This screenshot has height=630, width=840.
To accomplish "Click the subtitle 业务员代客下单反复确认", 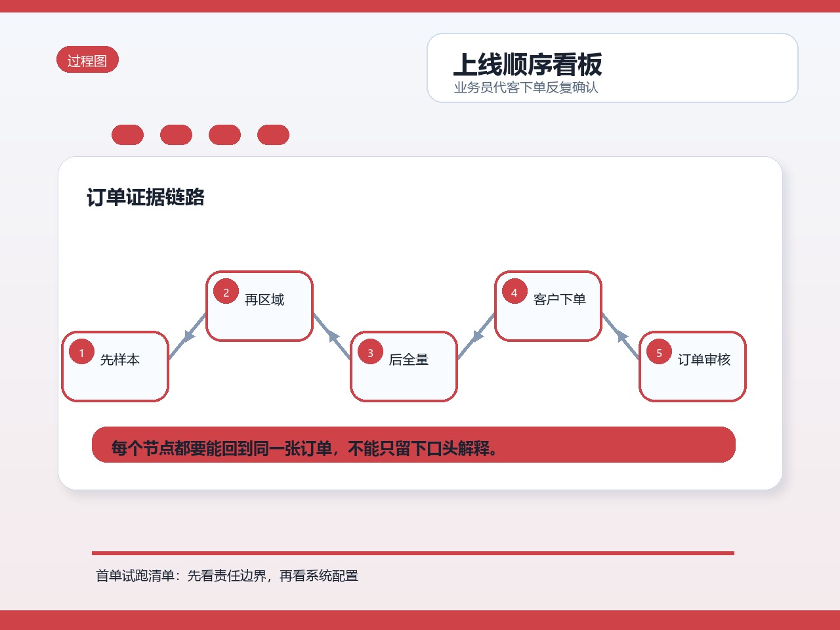I will 526,87.
